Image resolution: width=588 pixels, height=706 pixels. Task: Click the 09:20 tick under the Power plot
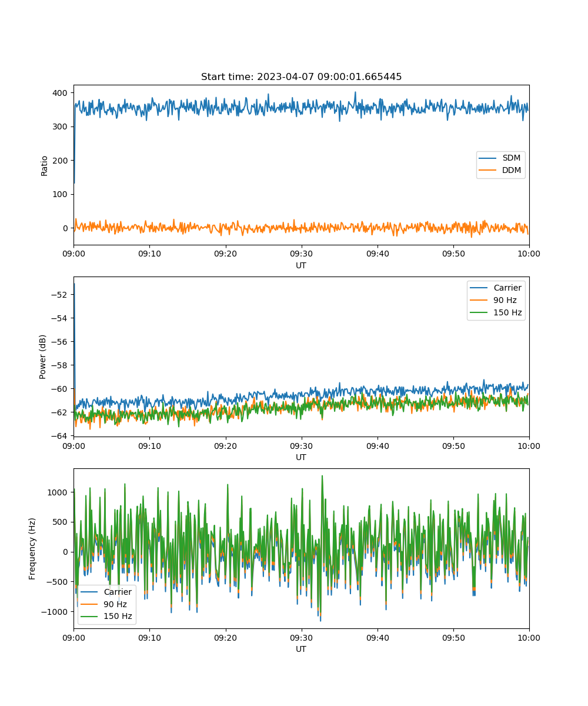[x=225, y=445]
